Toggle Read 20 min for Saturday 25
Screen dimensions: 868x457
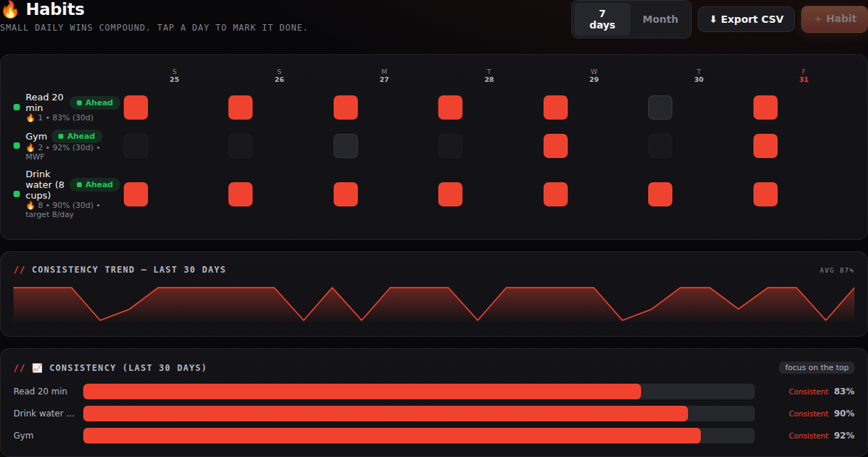136,107
